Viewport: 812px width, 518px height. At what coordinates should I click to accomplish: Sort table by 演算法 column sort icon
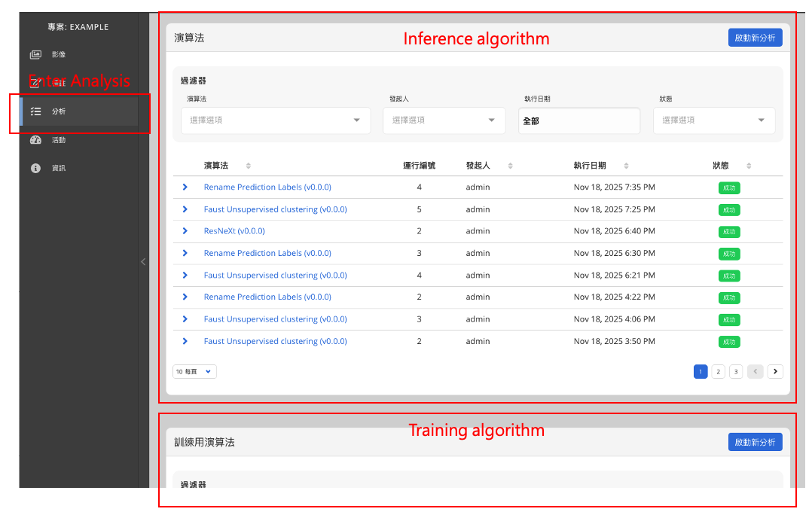pyautogui.click(x=249, y=166)
